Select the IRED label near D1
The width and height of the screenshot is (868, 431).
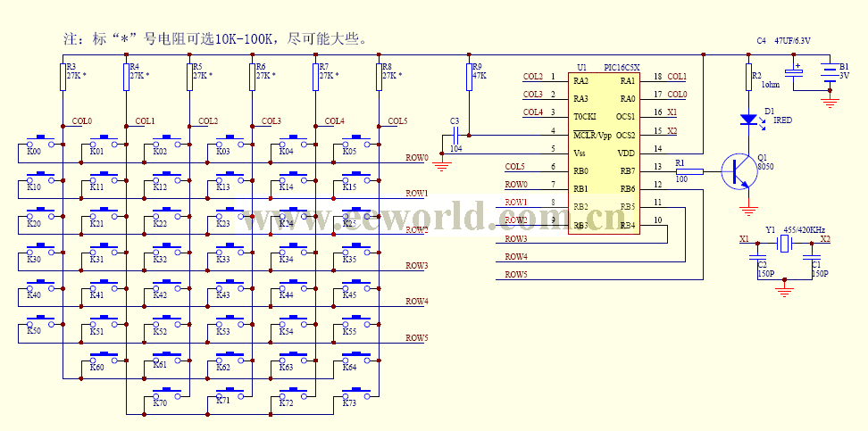point(782,120)
